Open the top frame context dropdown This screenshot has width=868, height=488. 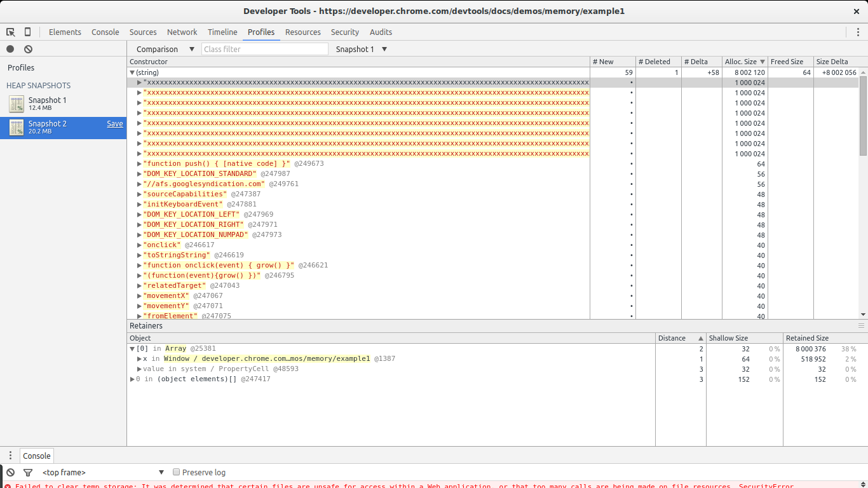pos(103,472)
